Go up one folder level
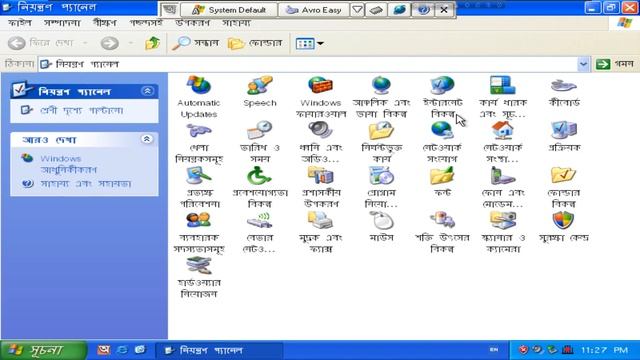 (152, 43)
